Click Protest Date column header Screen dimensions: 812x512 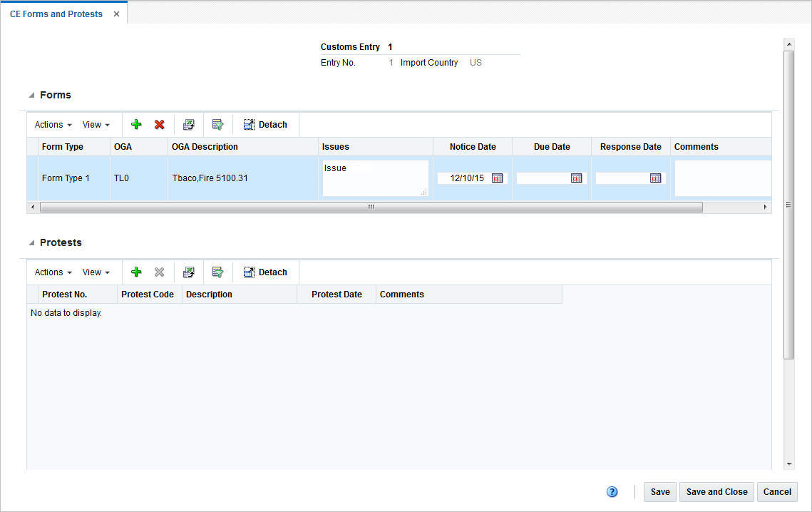(336, 295)
